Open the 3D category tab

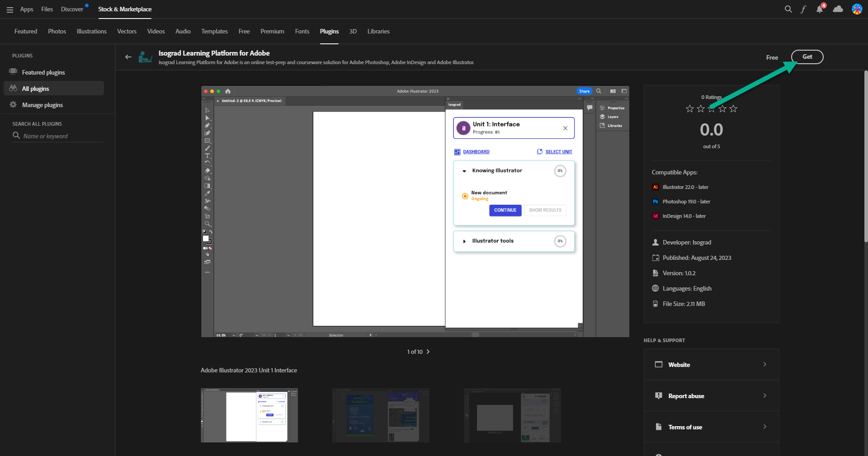pyautogui.click(x=353, y=31)
